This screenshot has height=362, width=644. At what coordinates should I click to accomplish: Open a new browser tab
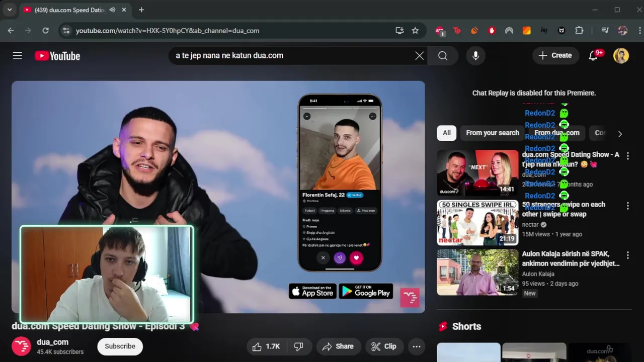141,10
